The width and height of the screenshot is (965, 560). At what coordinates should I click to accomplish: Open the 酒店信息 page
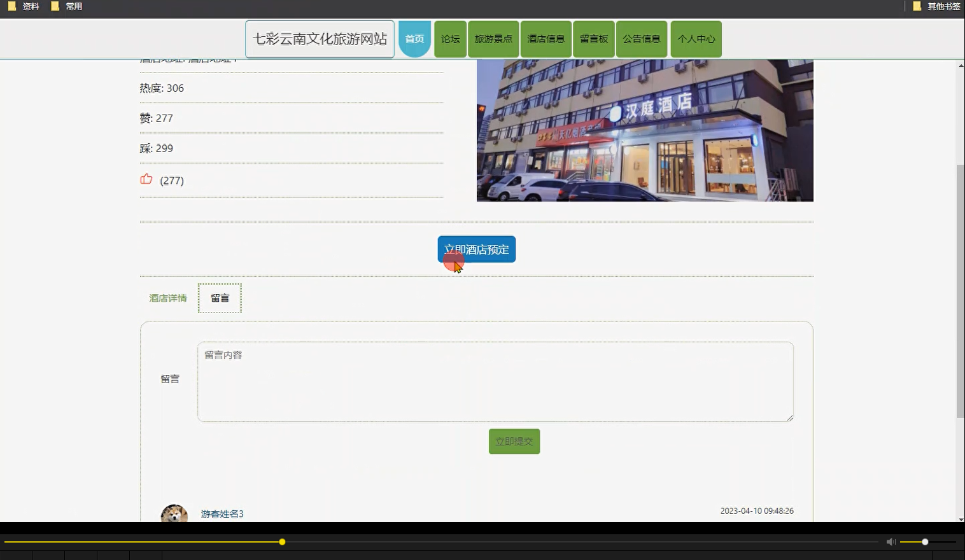(x=545, y=39)
